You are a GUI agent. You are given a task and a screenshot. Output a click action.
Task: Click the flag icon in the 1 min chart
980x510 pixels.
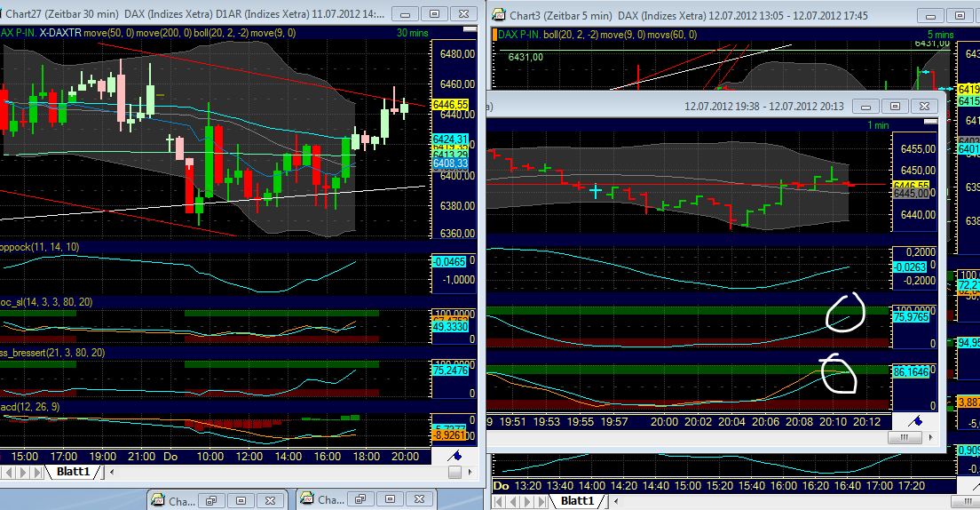point(915,420)
